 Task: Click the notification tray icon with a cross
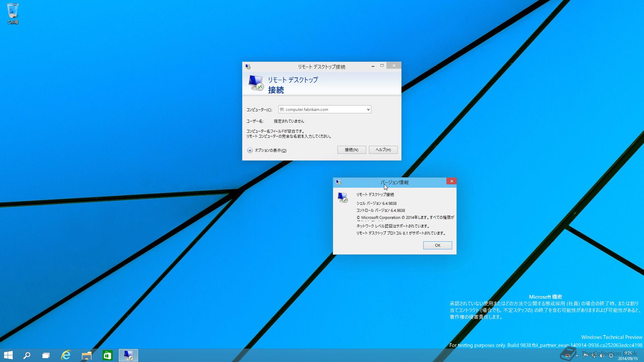point(611,356)
